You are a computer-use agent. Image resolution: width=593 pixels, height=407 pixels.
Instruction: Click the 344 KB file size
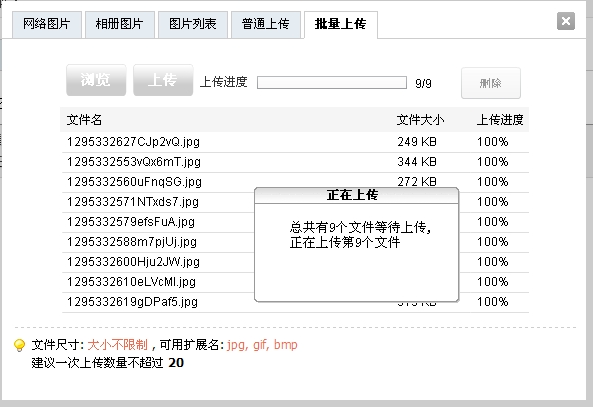pos(417,162)
